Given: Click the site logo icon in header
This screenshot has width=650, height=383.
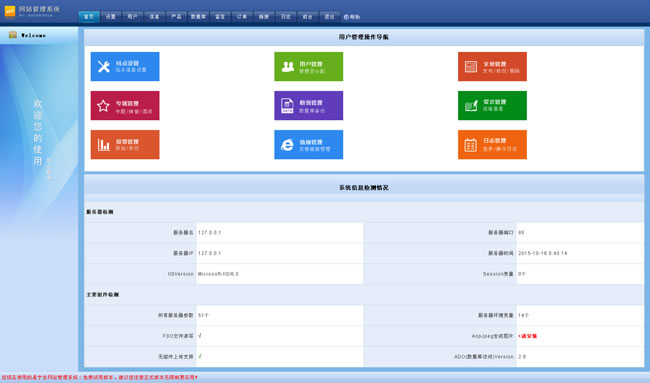Looking at the screenshot, I should point(10,11).
